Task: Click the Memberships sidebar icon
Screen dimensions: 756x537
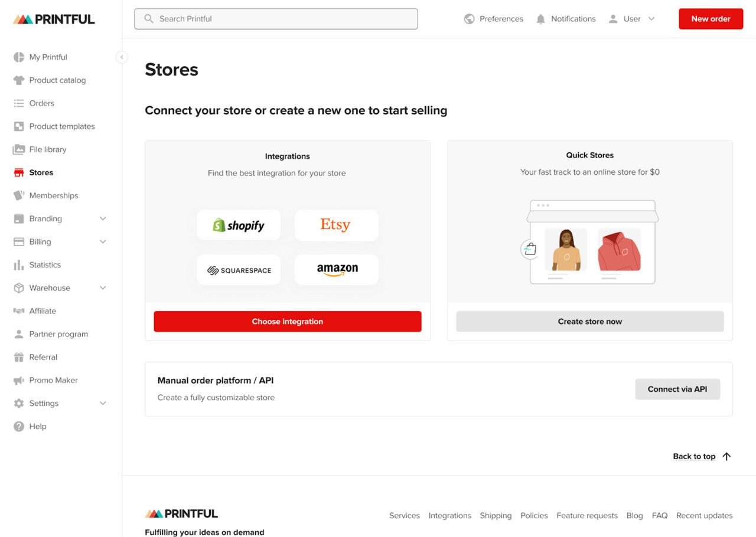Action: [19, 195]
